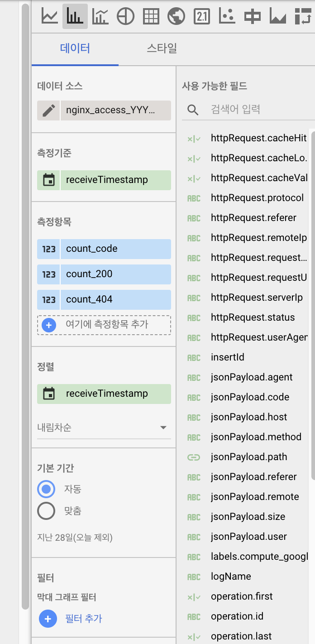Click 여기에 측정항목 추가 button
Screen dimensions: 315x644
click(x=104, y=325)
